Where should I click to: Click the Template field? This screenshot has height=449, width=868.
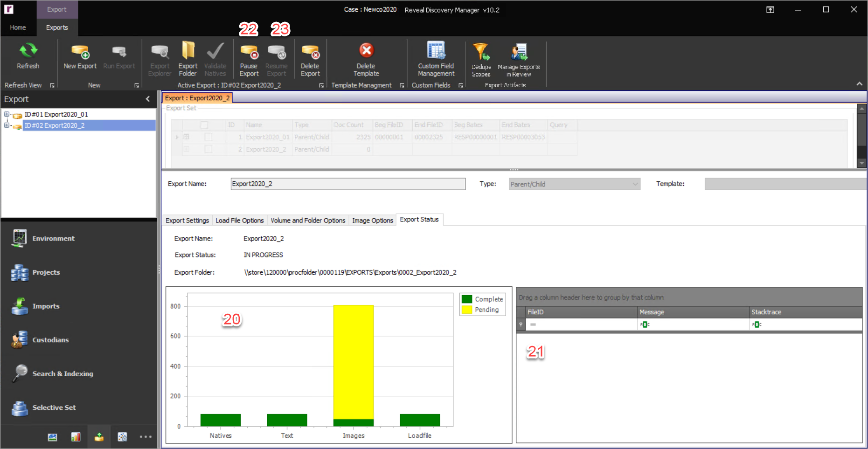[x=785, y=184]
